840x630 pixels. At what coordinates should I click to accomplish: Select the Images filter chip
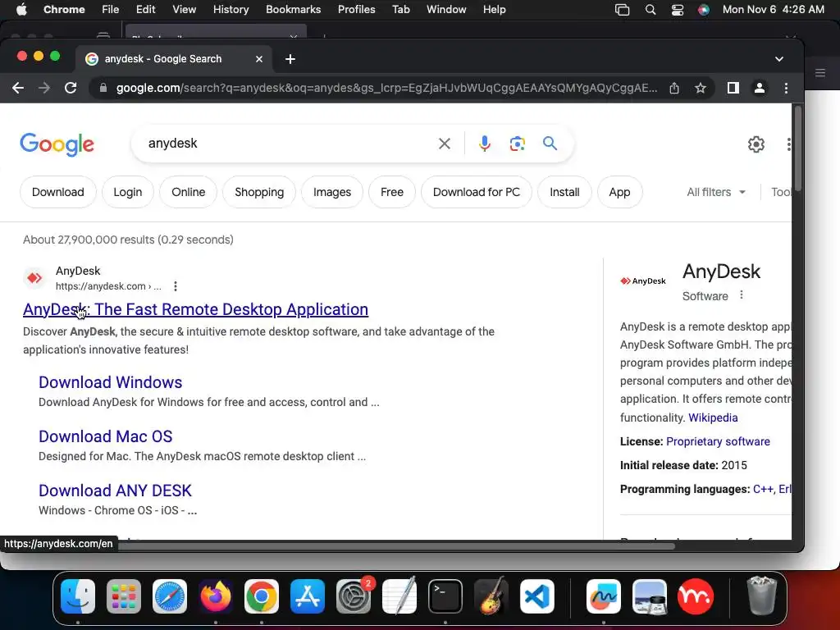click(332, 192)
